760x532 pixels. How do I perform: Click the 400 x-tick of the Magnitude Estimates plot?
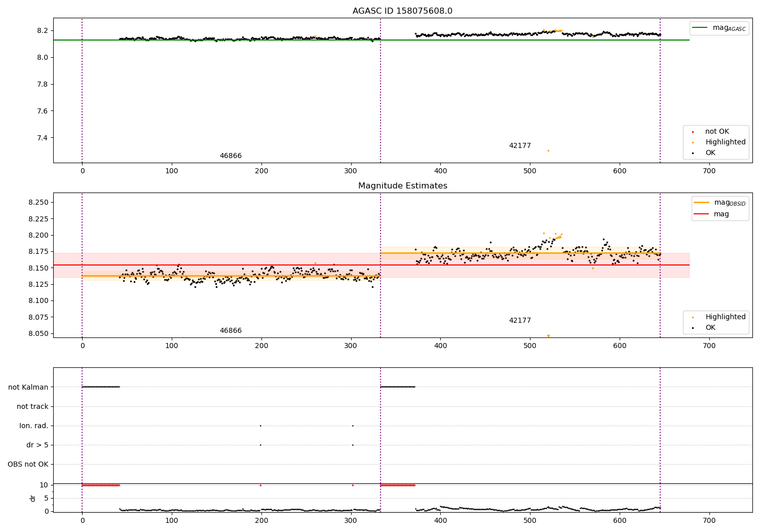pos(440,346)
